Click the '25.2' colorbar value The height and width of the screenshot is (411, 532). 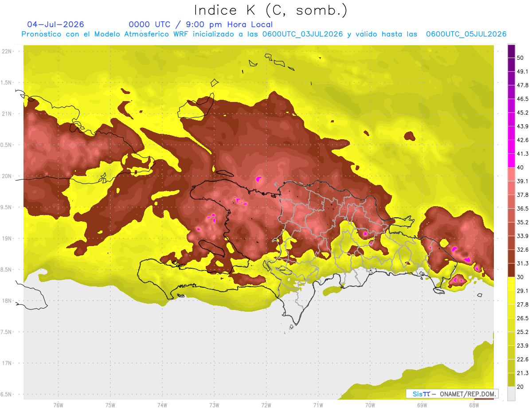[x=522, y=332]
